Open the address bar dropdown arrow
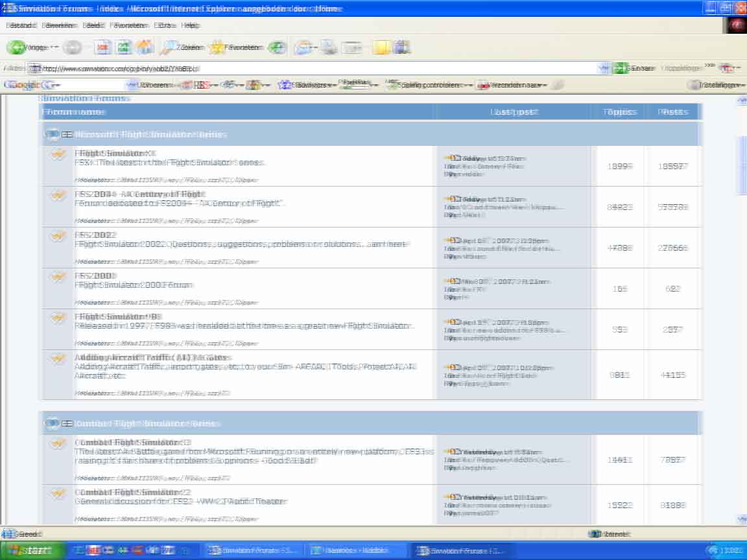Image resolution: width=747 pixels, height=560 pixels. (603, 68)
